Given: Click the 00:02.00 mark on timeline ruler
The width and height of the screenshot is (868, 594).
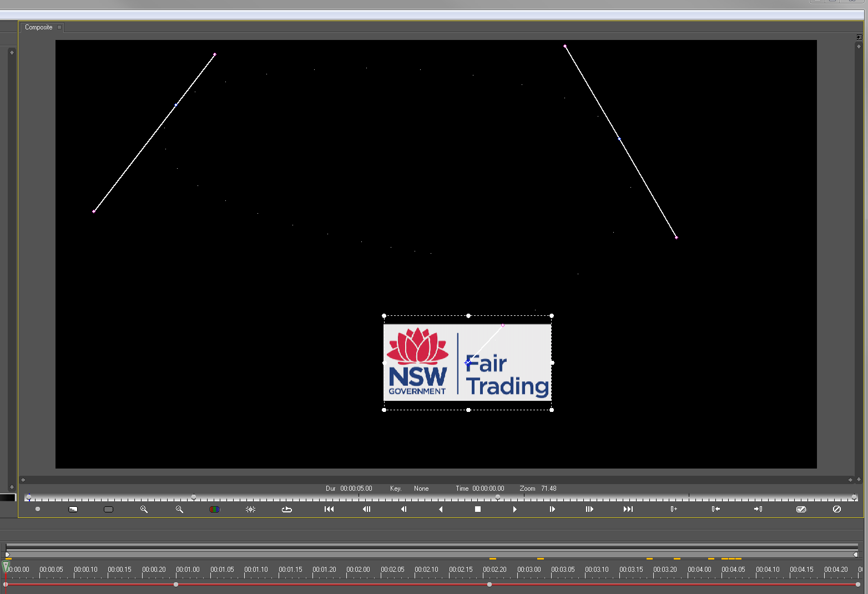Looking at the screenshot, I should coord(358,570).
